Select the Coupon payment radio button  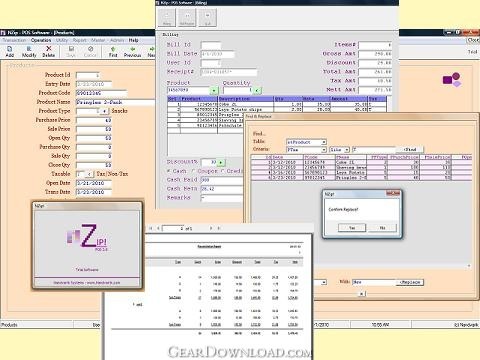[x=192, y=171]
